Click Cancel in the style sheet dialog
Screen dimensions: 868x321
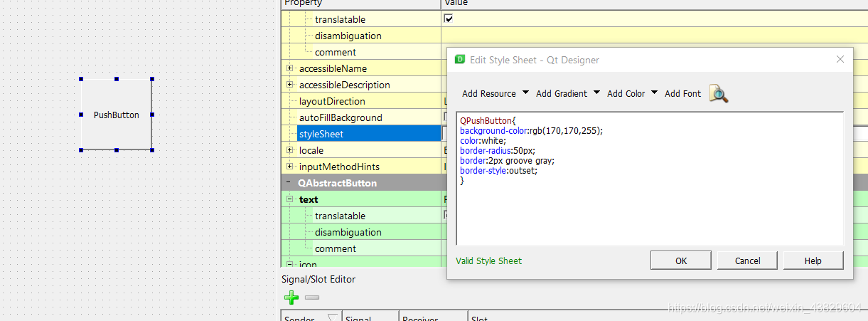747,261
